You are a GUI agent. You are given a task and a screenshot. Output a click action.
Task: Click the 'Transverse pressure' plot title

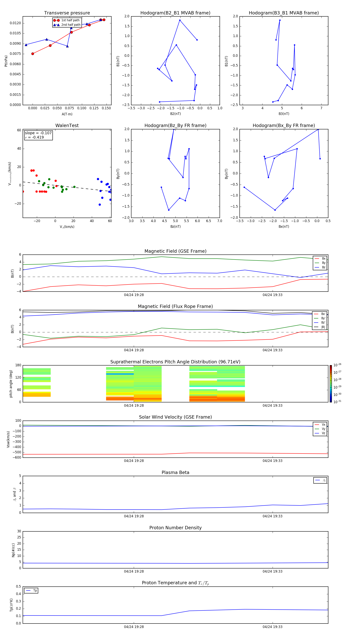pos(67,13)
